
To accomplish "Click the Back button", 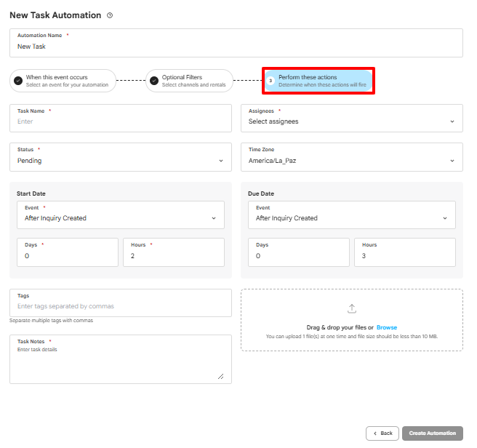I will 382,433.
